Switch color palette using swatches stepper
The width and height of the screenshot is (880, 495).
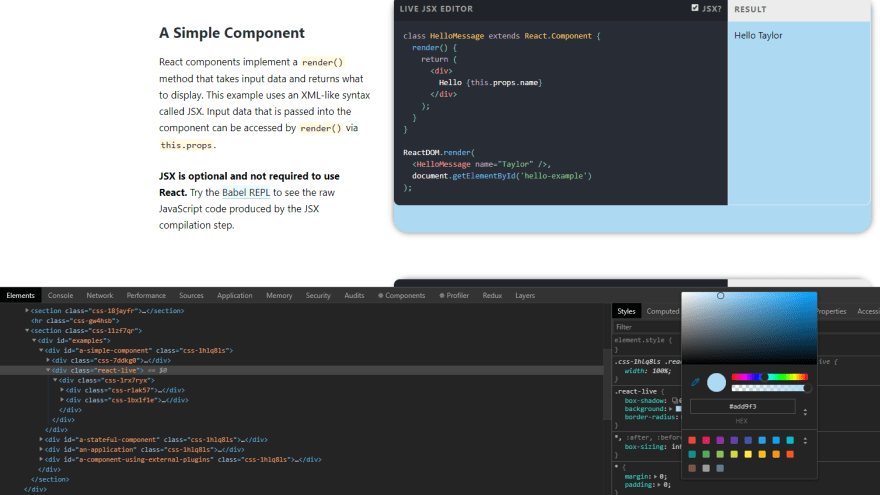coord(805,440)
